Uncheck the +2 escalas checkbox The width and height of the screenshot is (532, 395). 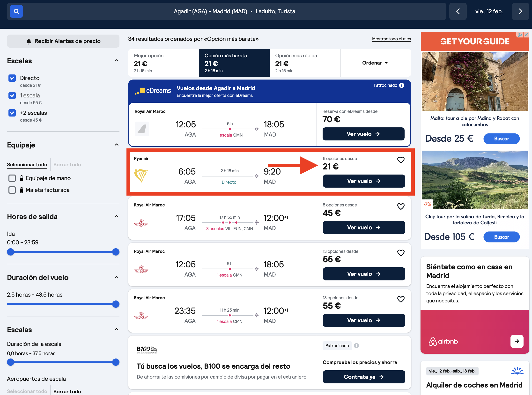[12, 113]
